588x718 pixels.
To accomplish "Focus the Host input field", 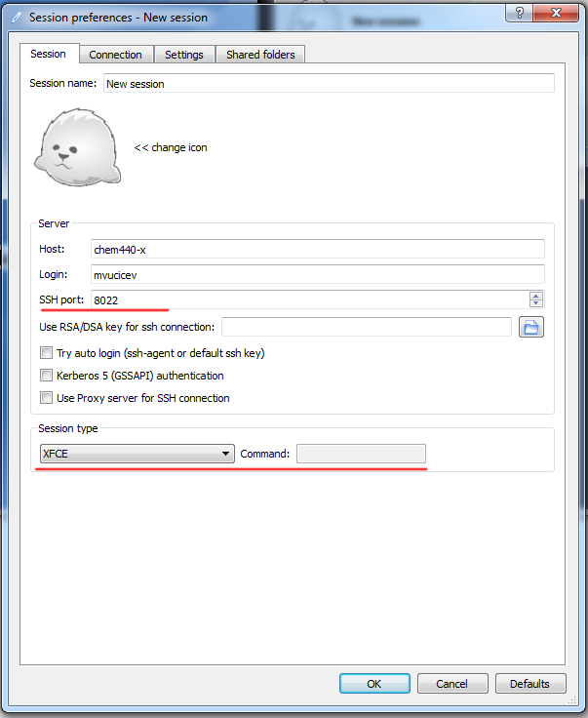I will coord(317,249).
